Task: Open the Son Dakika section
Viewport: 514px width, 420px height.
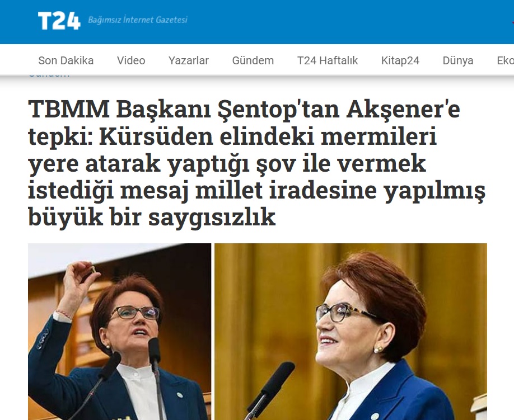Action: coord(66,60)
